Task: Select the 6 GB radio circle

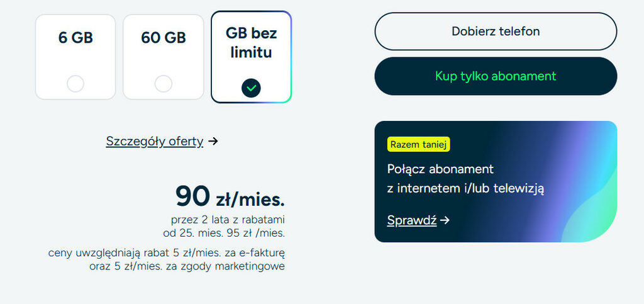Action: click(x=75, y=83)
